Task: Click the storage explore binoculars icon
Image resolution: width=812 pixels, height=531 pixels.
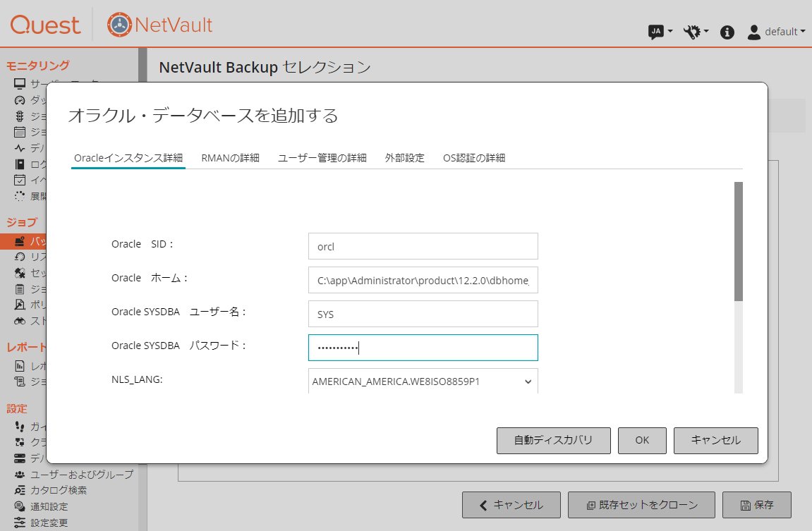Action: 20,321
